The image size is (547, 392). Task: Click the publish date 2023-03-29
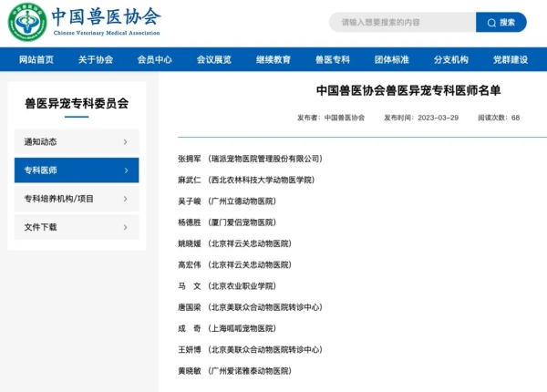click(x=439, y=118)
